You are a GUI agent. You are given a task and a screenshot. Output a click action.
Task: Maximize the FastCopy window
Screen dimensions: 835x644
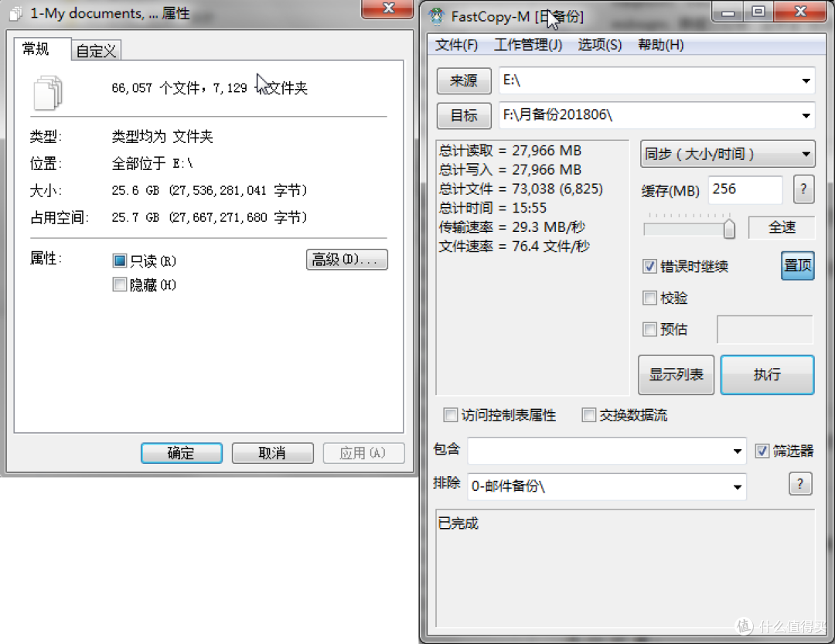coord(758,12)
